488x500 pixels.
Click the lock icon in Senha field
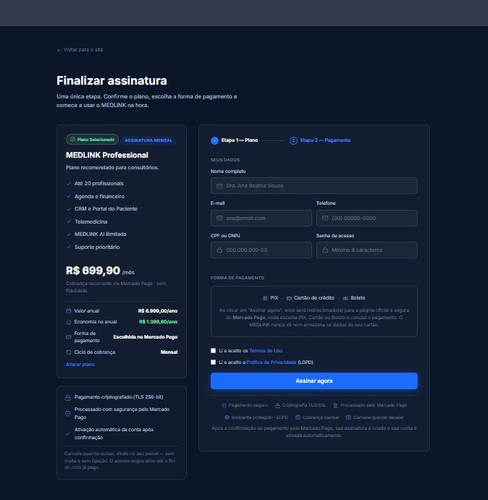pyautogui.click(x=325, y=250)
